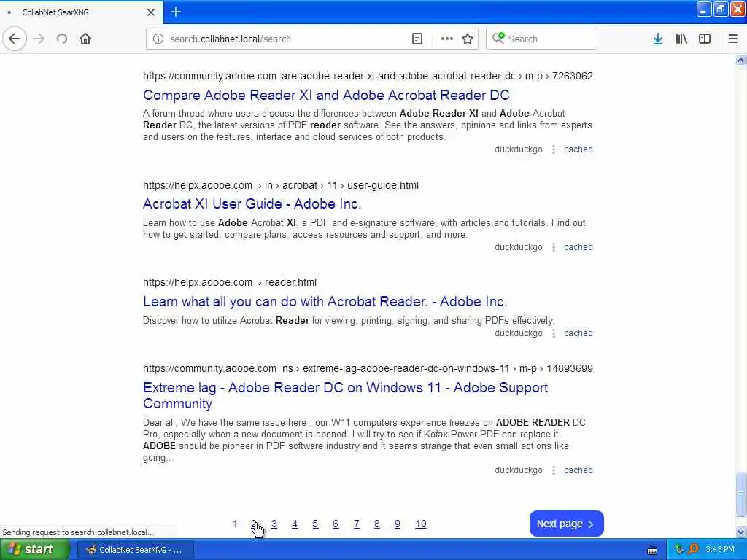Click the scrollbar up arrow
This screenshot has height=560, width=747.
(740, 60)
